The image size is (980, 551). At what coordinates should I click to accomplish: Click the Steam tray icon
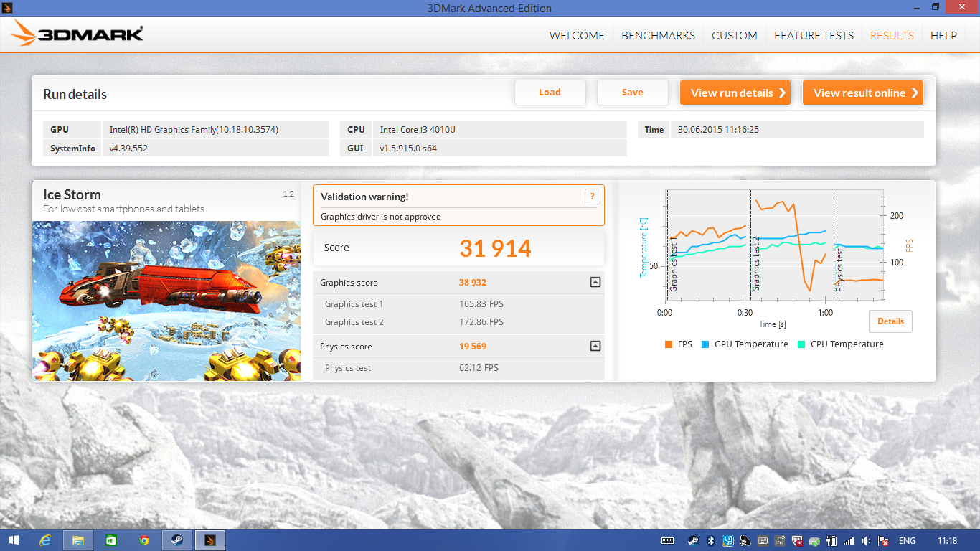click(x=693, y=541)
